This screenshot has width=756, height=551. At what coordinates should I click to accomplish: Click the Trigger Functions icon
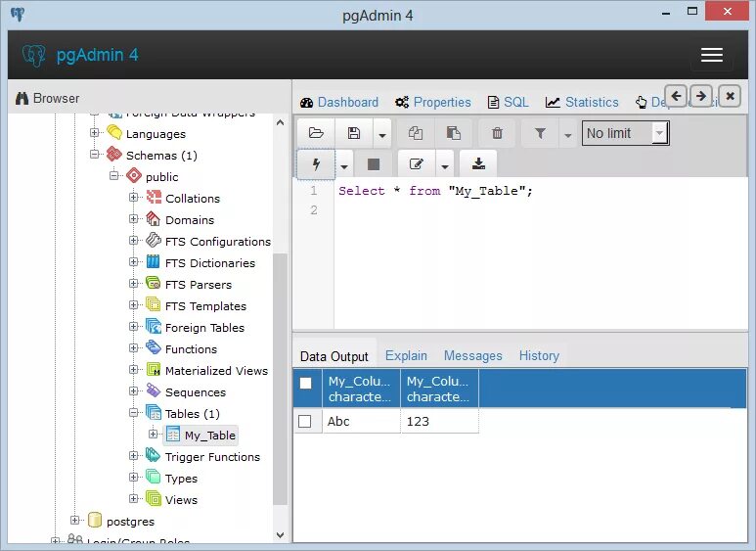[x=154, y=455]
